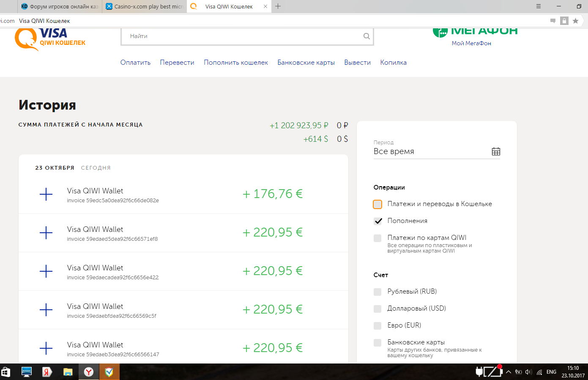Close the 'Visa QIWI Кошелек' tab
The height and width of the screenshot is (380, 588).
point(265,6)
